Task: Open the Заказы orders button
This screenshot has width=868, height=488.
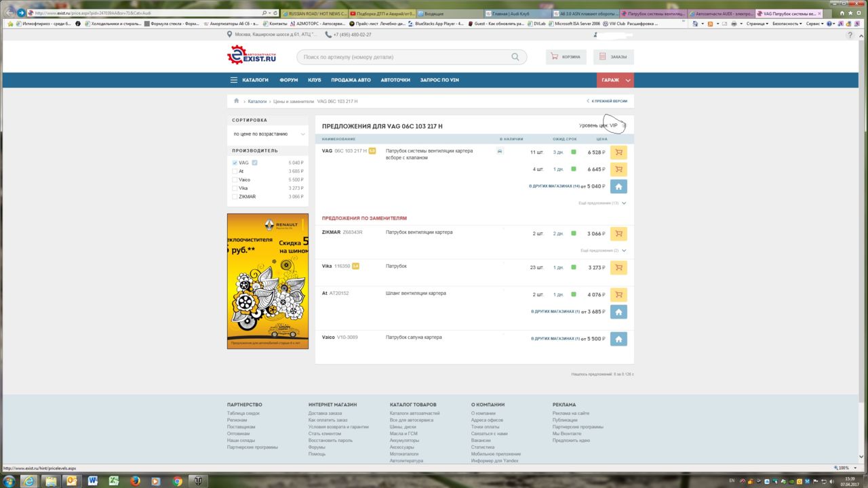Action: pyautogui.click(x=613, y=57)
